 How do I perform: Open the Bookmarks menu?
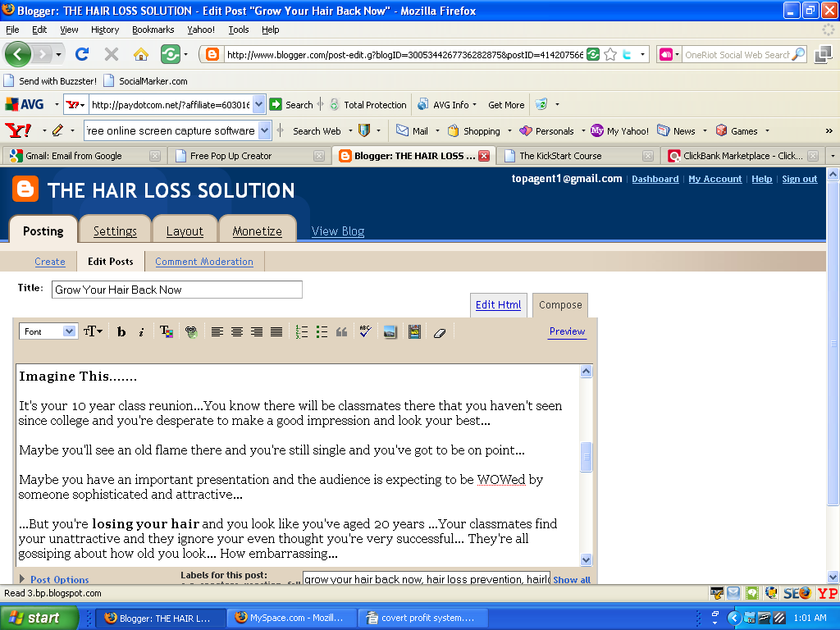pyautogui.click(x=153, y=30)
